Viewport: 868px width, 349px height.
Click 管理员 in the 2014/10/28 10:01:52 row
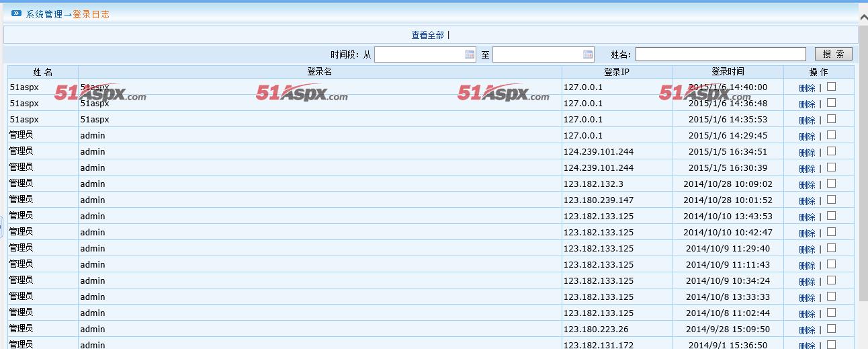click(21, 200)
